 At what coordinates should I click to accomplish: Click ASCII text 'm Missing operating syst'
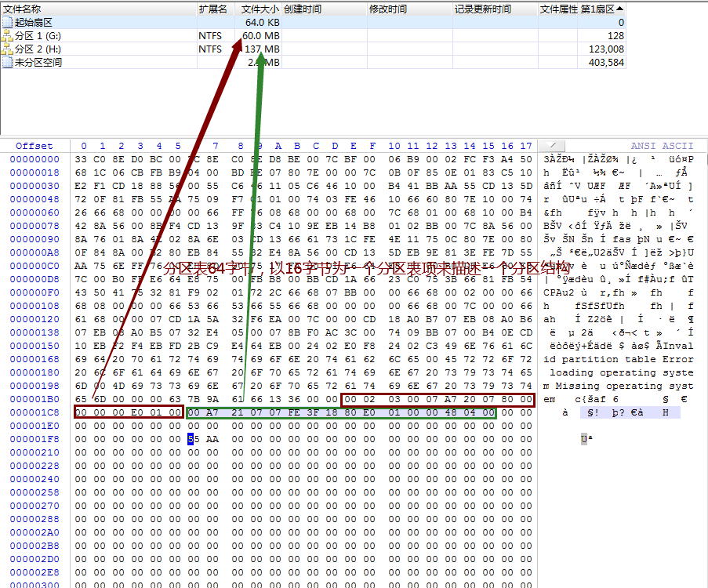tap(618, 386)
